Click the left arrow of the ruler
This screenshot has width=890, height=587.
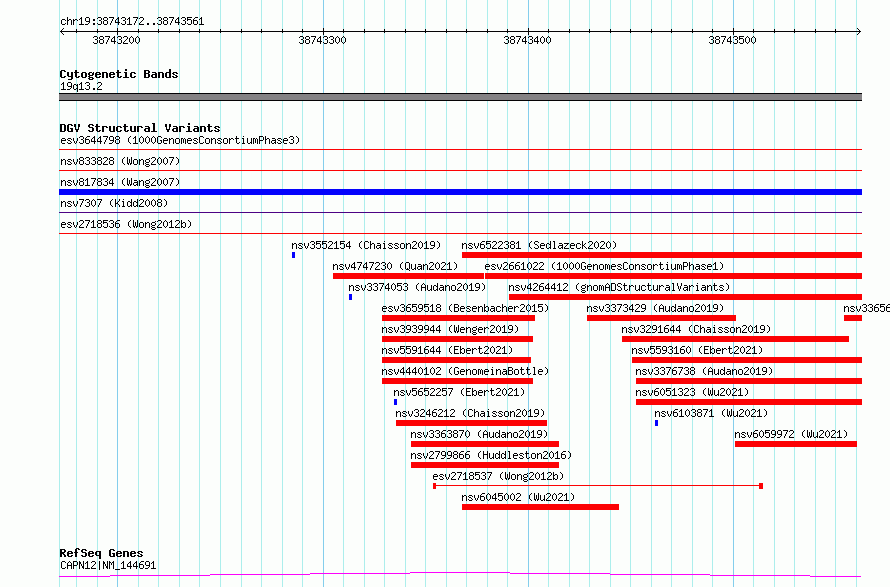click(x=62, y=32)
